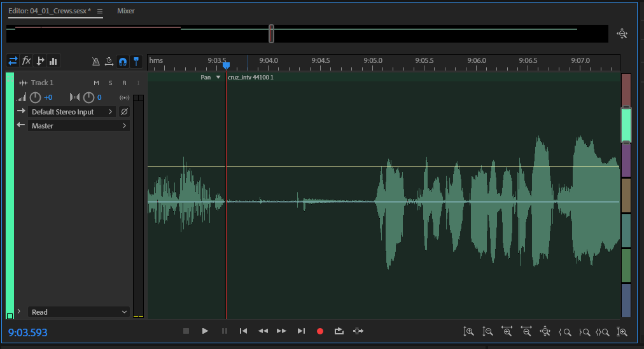644x349 pixels.
Task: Click the +0 volume value
Action: click(48, 98)
